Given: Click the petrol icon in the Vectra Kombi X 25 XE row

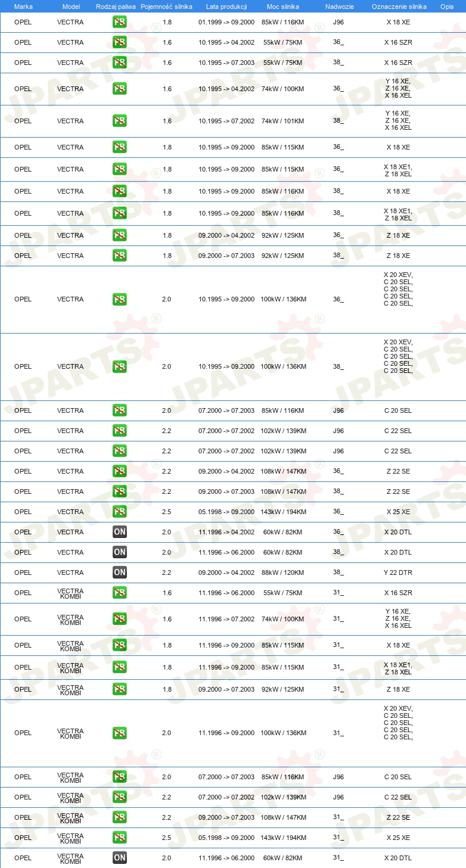Looking at the screenshot, I should point(120,838).
